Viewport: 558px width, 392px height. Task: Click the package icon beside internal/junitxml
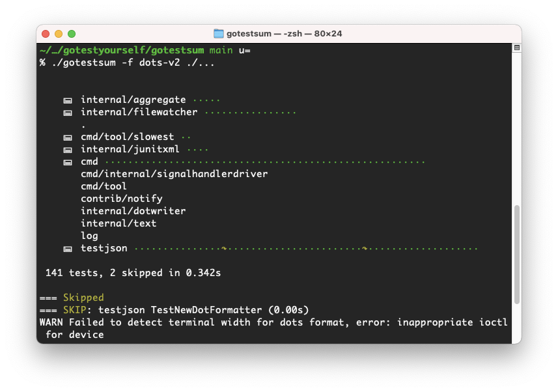(x=68, y=150)
